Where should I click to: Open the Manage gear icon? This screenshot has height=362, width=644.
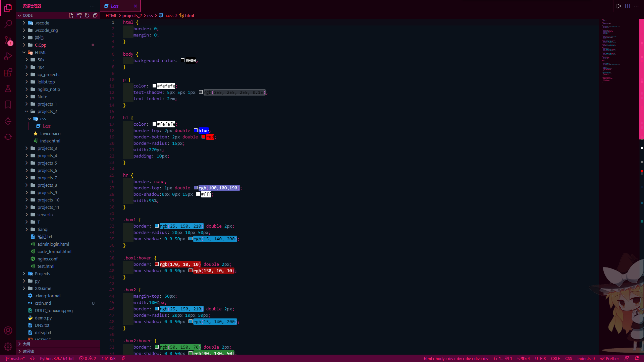8,347
